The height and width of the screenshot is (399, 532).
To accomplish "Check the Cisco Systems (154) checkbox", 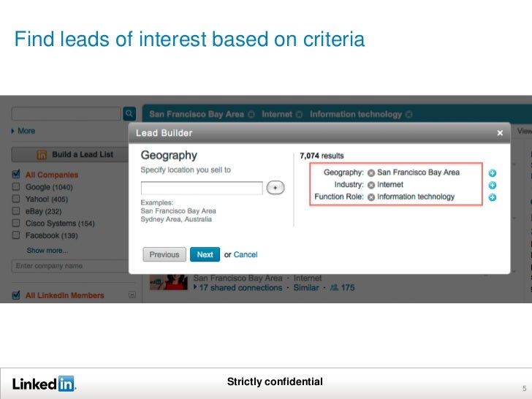I will click(x=16, y=223).
